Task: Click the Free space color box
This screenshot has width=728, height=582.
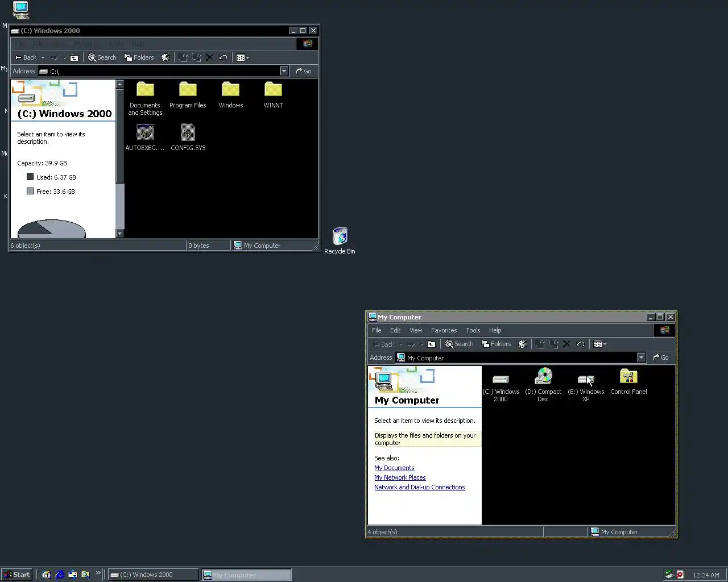Action: [30, 191]
